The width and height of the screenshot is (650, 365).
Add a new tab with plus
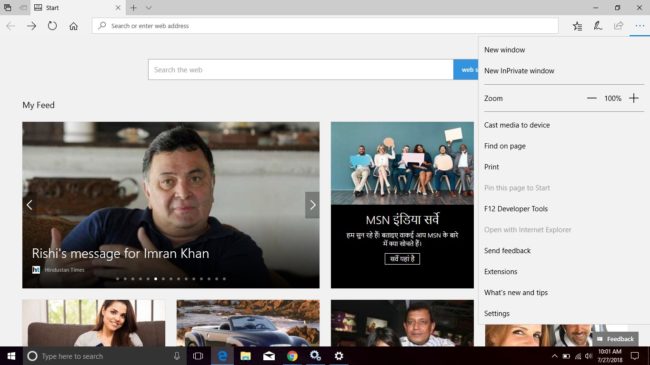click(133, 7)
